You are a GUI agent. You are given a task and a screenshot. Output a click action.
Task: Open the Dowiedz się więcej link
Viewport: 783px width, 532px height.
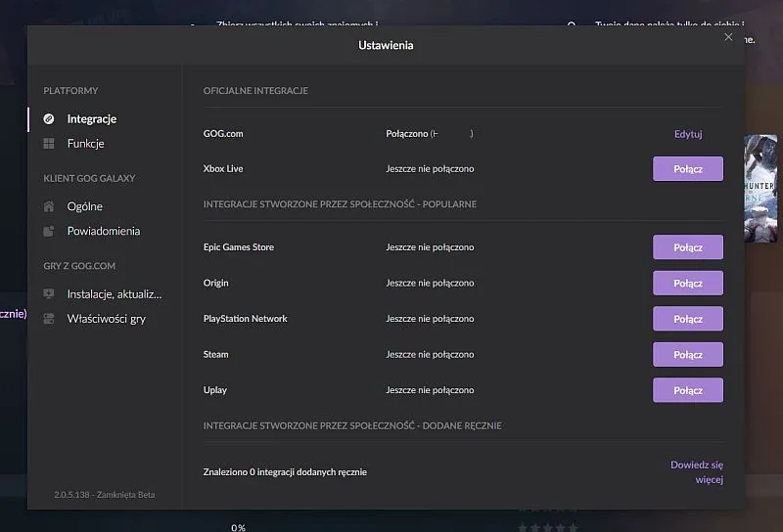(x=697, y=472)
